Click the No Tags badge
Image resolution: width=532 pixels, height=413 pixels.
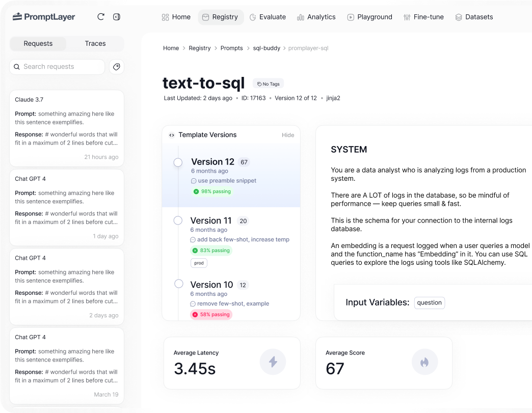pyautogui.click(x=269, y=84)
